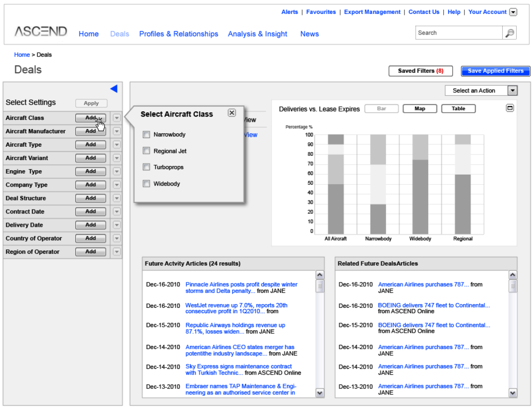This screenshot has width=532, height=411.
Task: Add an Engine Type filter
Action: point(91,171)
